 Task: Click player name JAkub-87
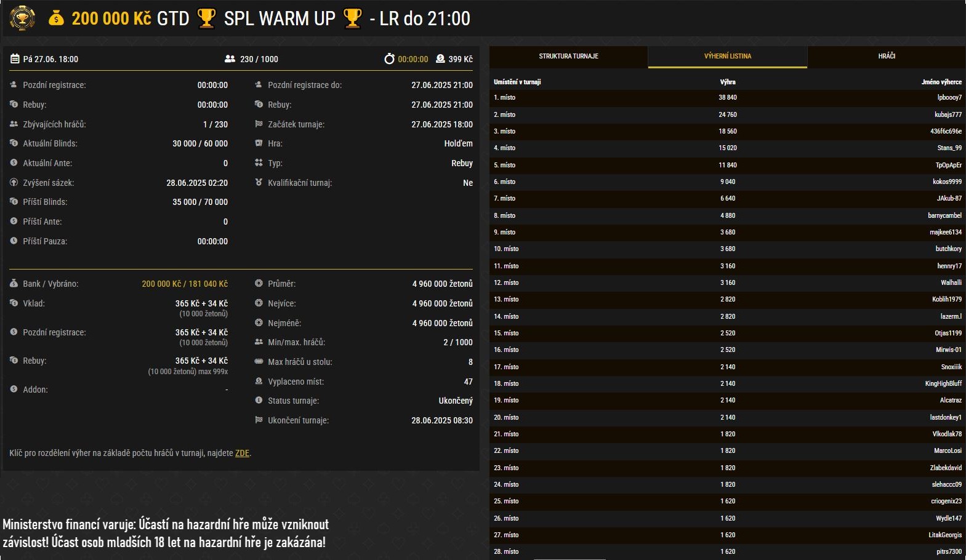949,198
